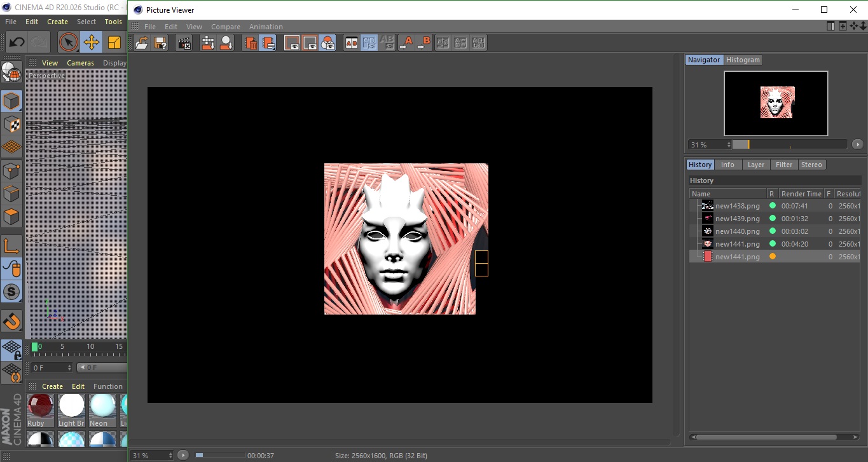868x462 pixels.
Task: Select the Move tool in Cinema 4D
Action: pyautogui.click(x=91, y=43)
